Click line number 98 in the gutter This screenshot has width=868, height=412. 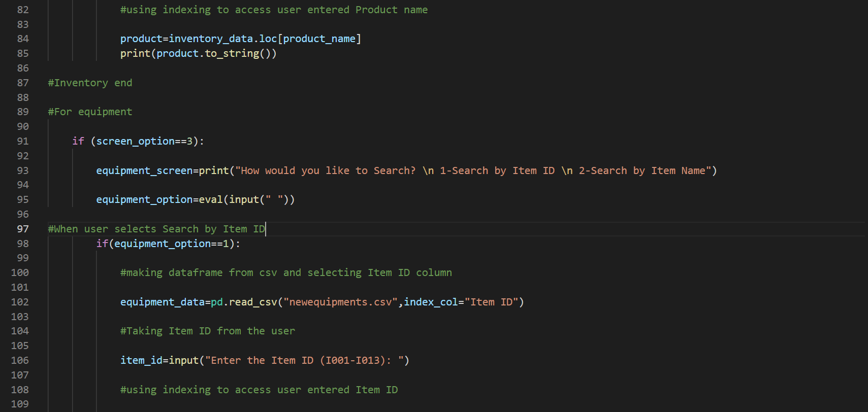(x=23, y=244)
